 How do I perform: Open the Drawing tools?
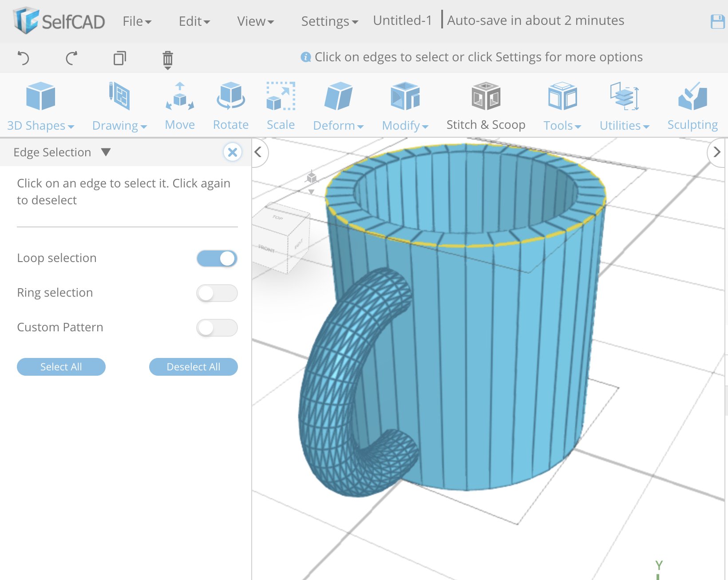click(x=119, y=107)
